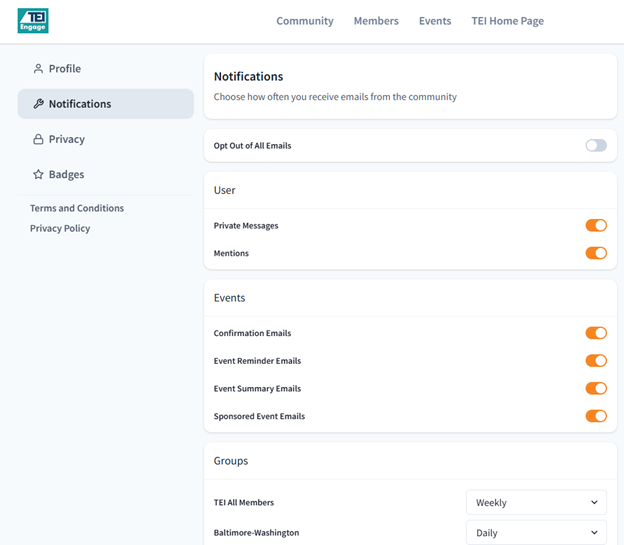Click the Badges star icon
Screen dimensions: 624x545
pyautogui.click(x=38, y=174)
